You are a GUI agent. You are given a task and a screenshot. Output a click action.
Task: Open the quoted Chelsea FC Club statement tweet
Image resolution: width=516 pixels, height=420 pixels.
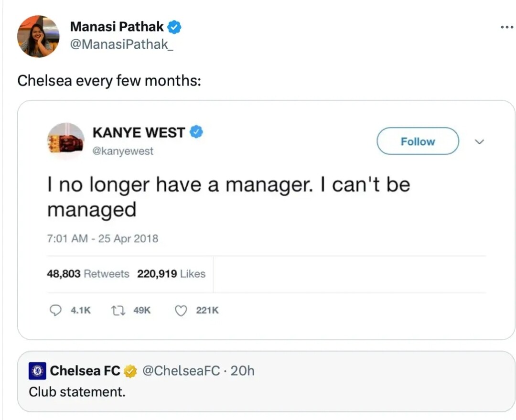266,381
